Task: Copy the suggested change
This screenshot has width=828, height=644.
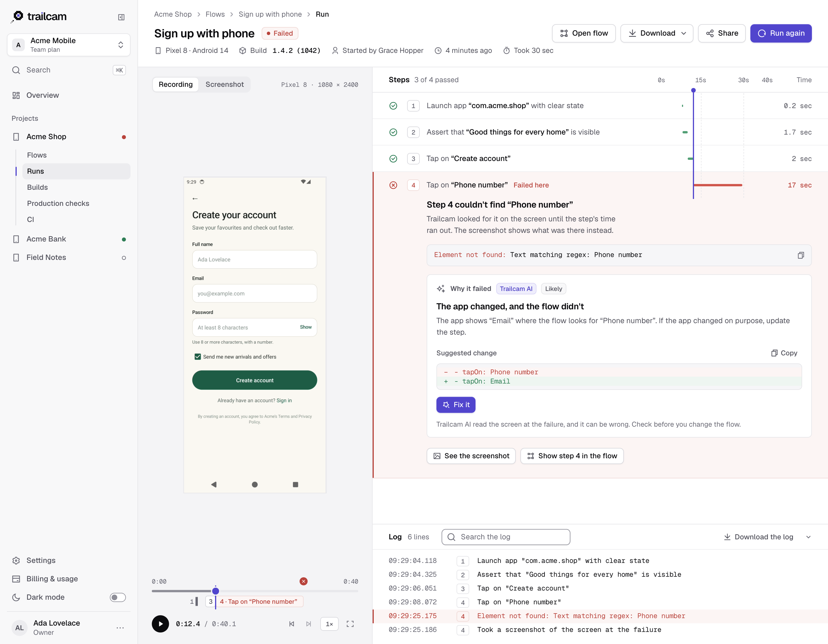Action: 784,353
